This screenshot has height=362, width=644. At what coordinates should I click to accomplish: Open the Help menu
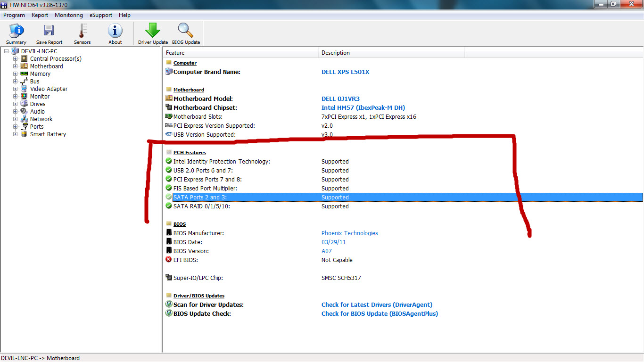click(x=124, y=15)
